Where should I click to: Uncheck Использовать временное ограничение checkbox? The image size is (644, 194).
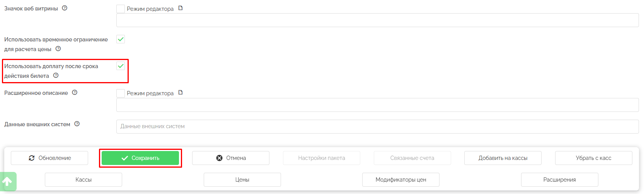pyautogui.click(x=121, y=39)
